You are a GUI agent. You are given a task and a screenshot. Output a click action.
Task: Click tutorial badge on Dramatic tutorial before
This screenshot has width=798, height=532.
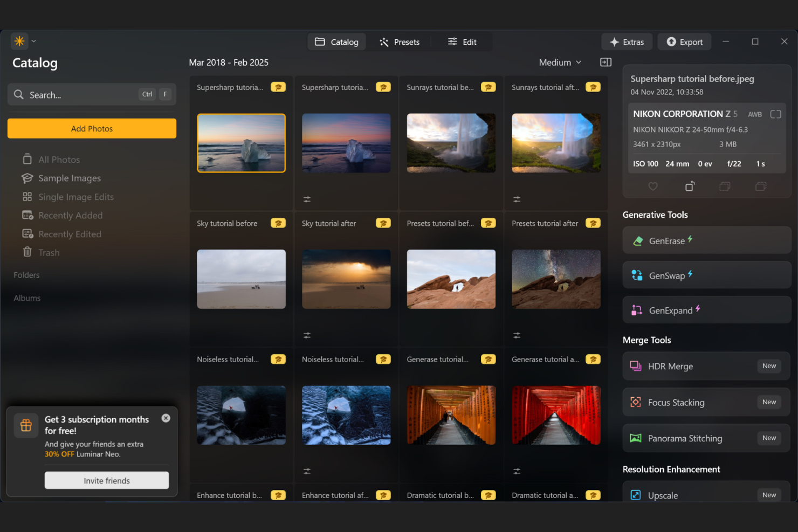click(x=488, y=495)
